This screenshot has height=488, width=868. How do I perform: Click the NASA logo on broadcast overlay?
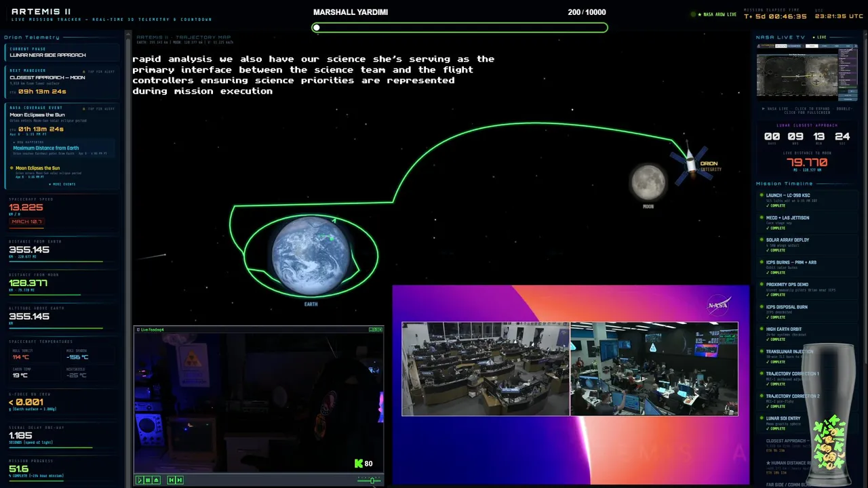pyautogui.click(x=719, y=305)
